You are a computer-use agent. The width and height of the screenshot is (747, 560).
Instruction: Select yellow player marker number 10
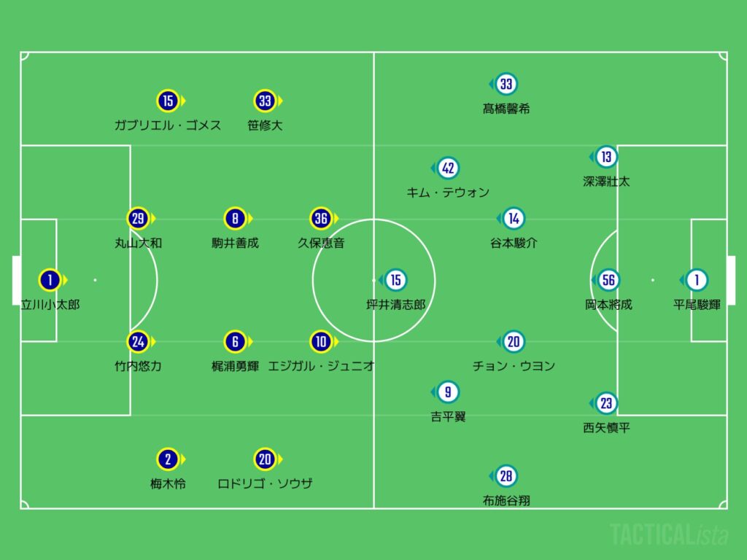[x=320, y=341]
